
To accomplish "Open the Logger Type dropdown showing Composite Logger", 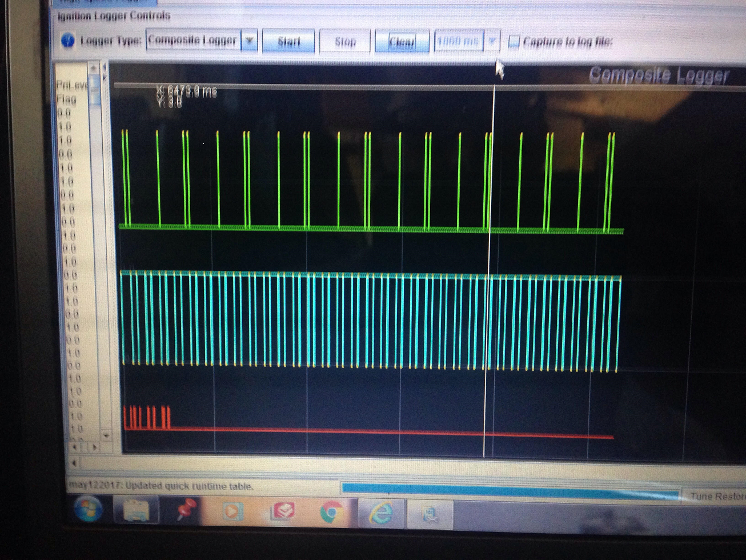I will pos(202,41).
